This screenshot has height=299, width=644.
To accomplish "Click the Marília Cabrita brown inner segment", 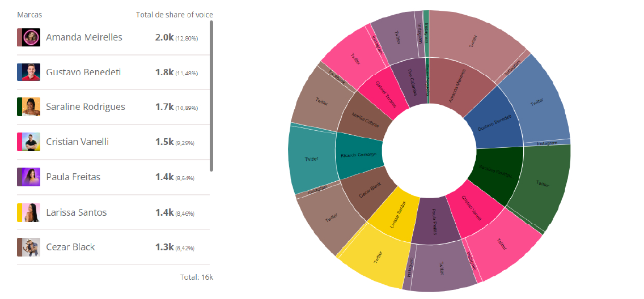I will tap(366, 117).
